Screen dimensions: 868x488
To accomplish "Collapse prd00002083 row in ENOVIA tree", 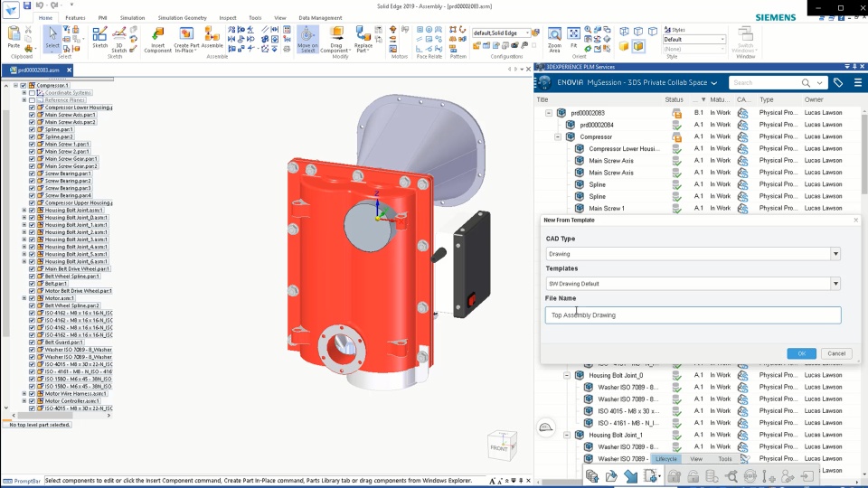I will [549, 113].
